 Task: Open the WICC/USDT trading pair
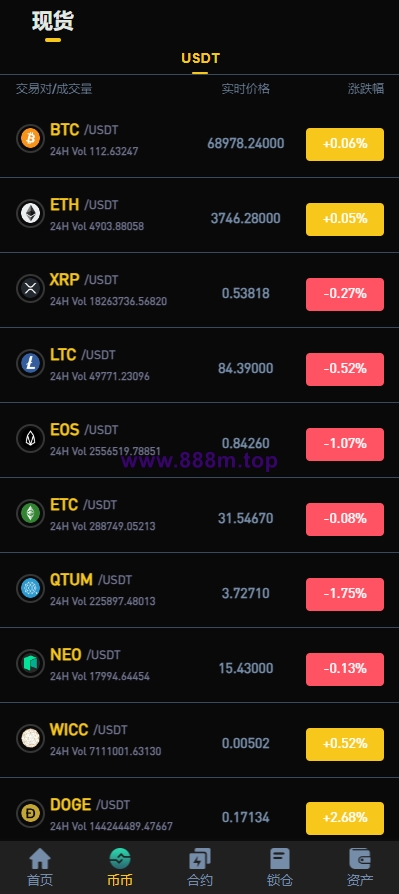[200, 739]
